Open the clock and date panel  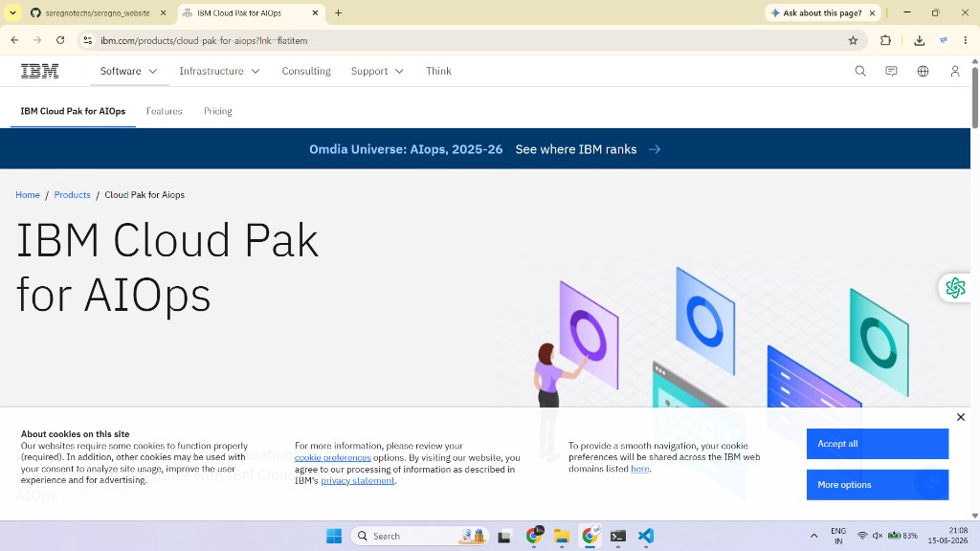(948, 536)
